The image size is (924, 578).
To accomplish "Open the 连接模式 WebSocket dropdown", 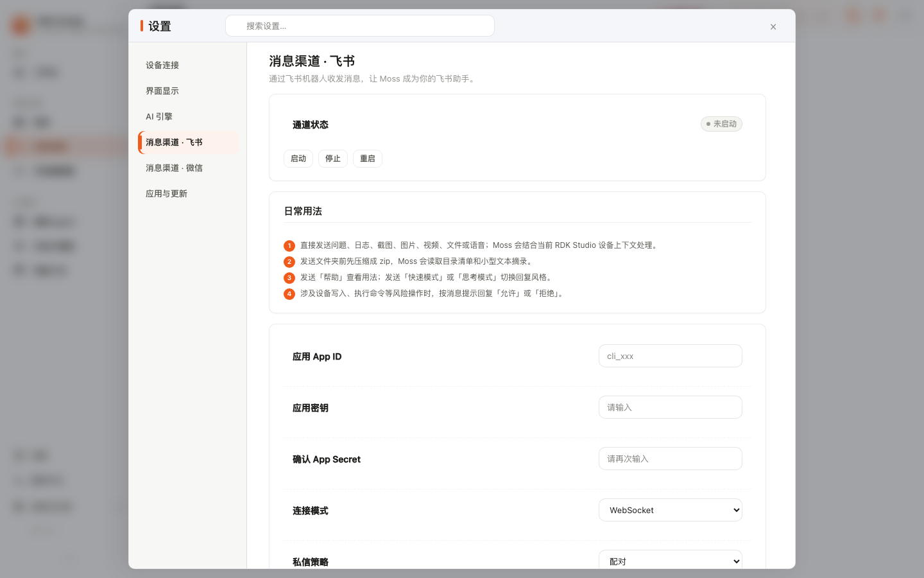I will point(671,510).
